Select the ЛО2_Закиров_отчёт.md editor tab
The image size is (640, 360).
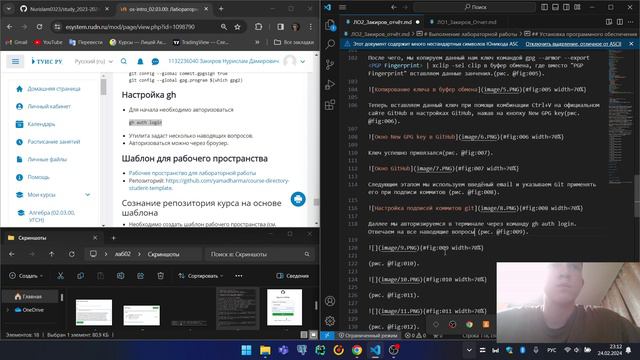(x=382, y=22)
